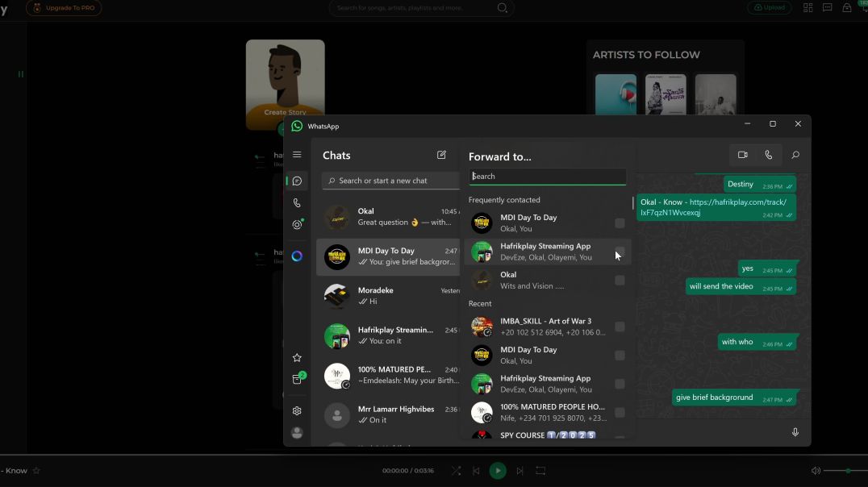Click the Upload button in music app
This screenshot has width=868, height=487.
click(x=770, y=8)
